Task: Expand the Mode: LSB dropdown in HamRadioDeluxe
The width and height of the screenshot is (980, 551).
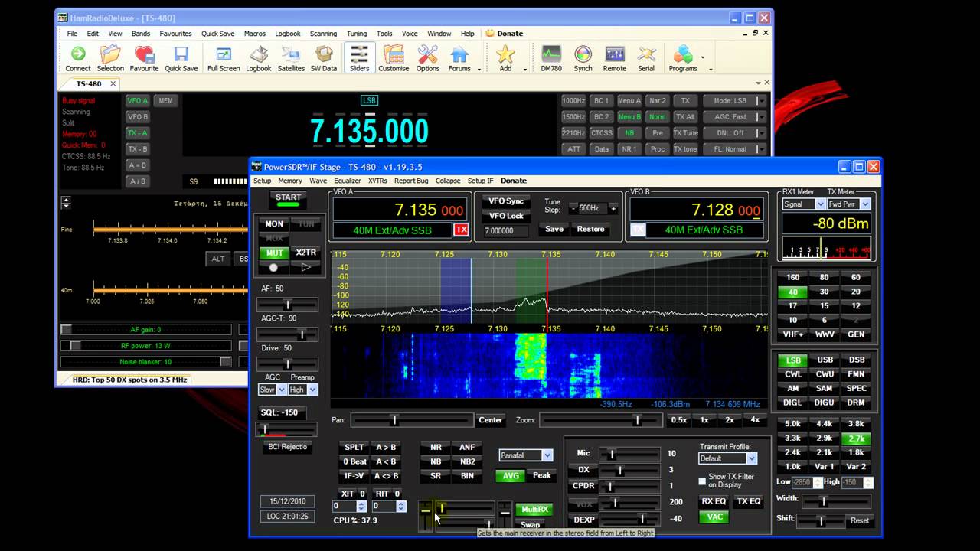Action: 760,101
